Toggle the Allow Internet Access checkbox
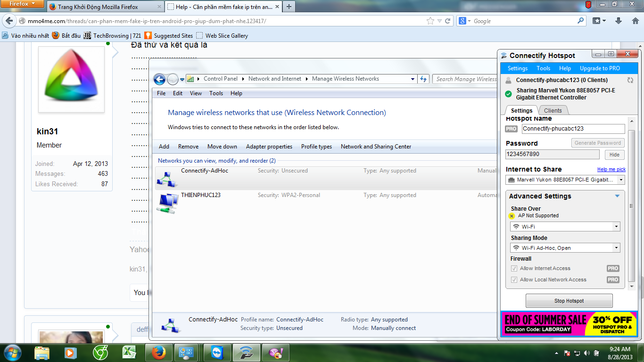 (514, 269)
